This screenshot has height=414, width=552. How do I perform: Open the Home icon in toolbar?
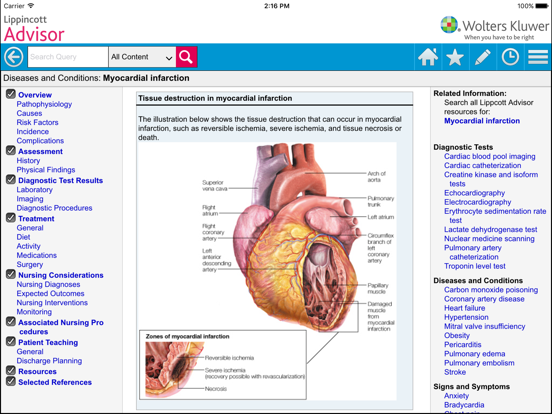point(428,57)
